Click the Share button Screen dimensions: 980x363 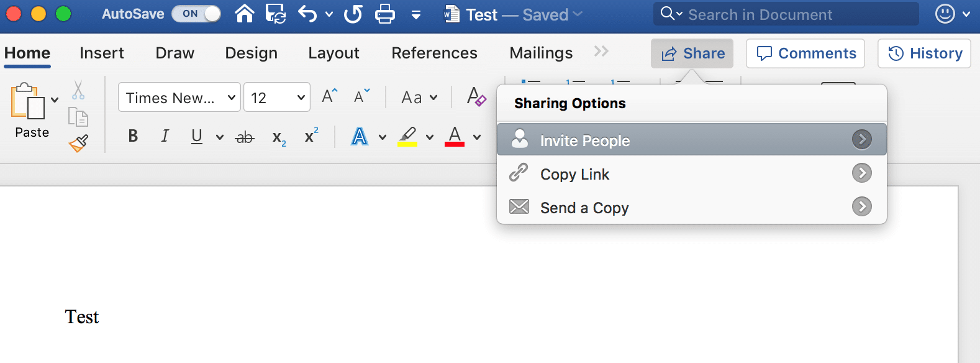pyautogui.click(x=692, y=53)
